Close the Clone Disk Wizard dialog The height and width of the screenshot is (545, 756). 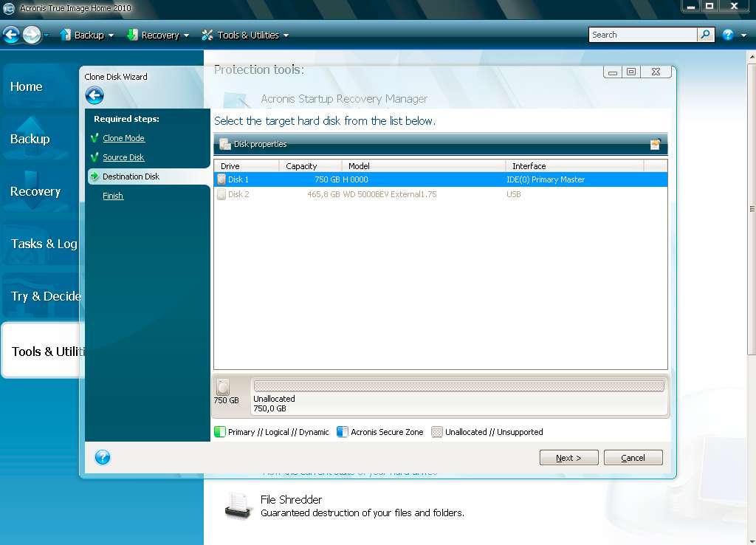pos(656,72)
